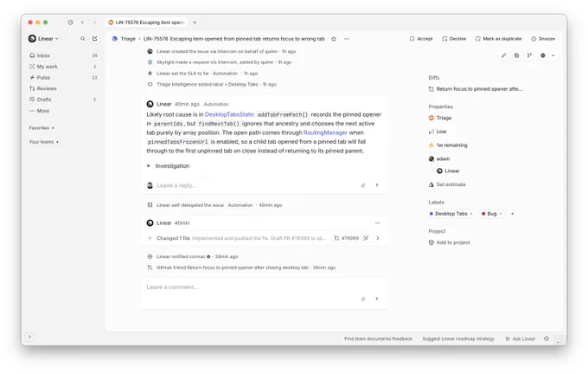This screenshot has height=374, width=588.
Task: Submit the comment with the up arrow
Action: 377,300
